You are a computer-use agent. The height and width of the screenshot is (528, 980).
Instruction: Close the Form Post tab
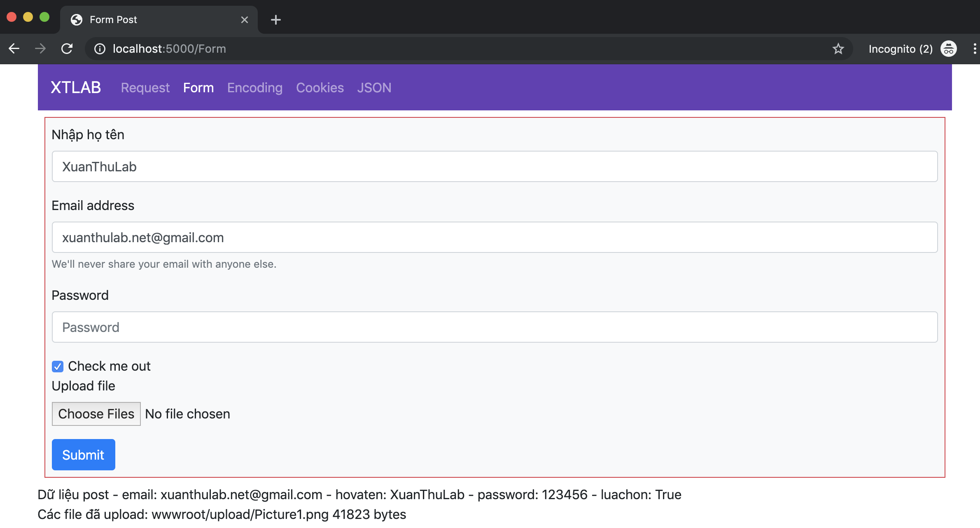(x=245, y=19)
